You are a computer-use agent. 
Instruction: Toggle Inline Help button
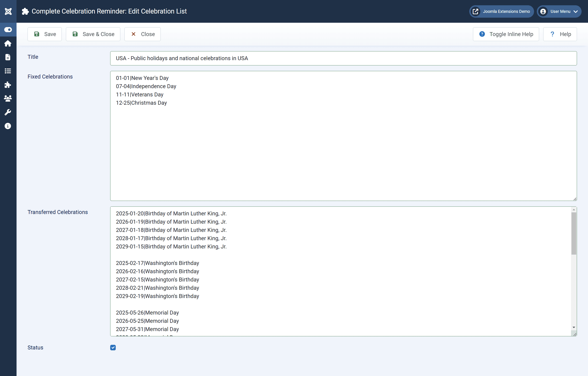pos(506,34)
